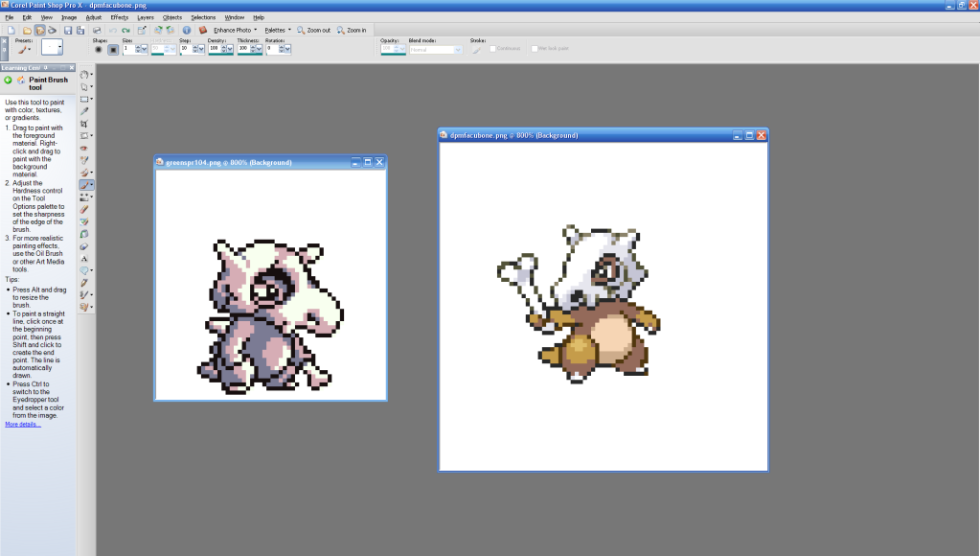Activate the Crop tool

click(84, 124)
